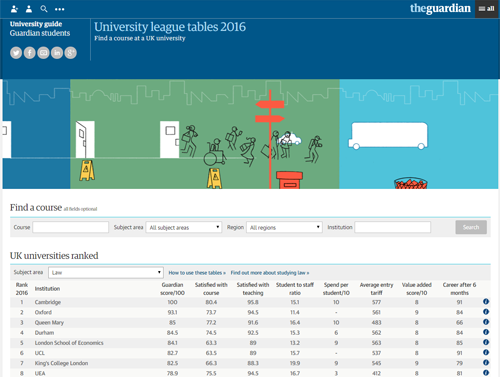The image size is (500, 377).
Task: Open the All subject areas dropdown
Action: (184, 227)
